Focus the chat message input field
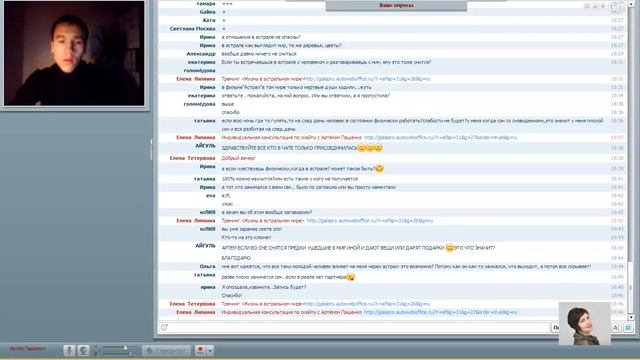Screen dimensions: 640x360 pyautogui.click(x=359, y=327)
